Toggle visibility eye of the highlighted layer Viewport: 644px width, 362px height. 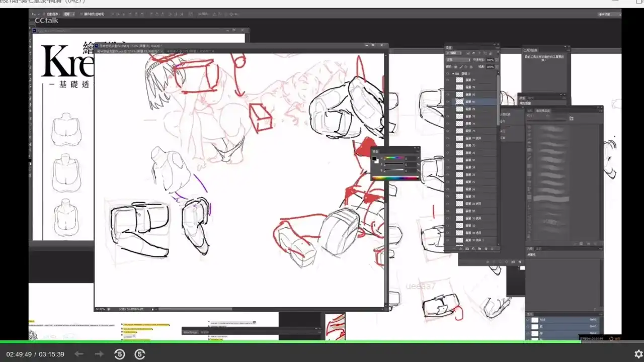click(448, 102)
